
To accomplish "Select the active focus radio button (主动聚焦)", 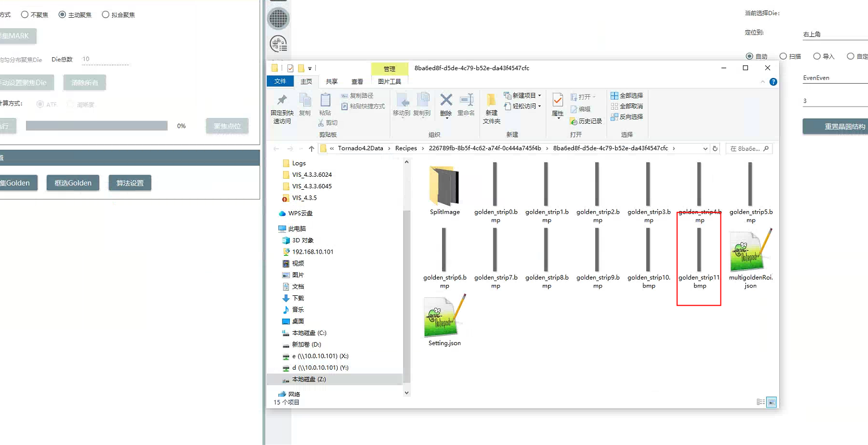I will tap(62, 15).
